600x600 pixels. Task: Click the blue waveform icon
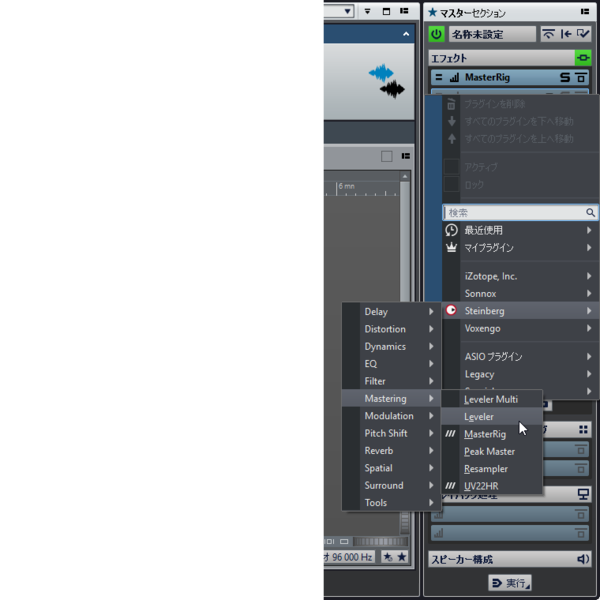381,73
